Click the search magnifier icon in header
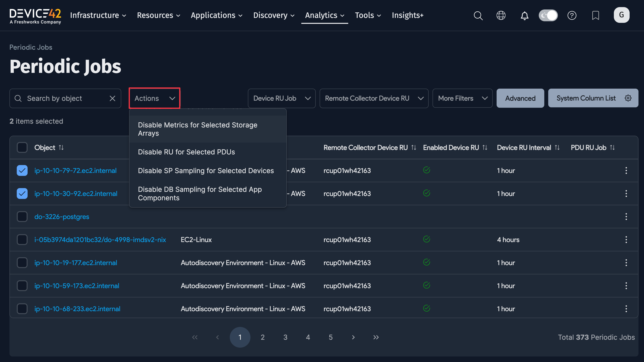The image size is (644, 362). (478, 16)
